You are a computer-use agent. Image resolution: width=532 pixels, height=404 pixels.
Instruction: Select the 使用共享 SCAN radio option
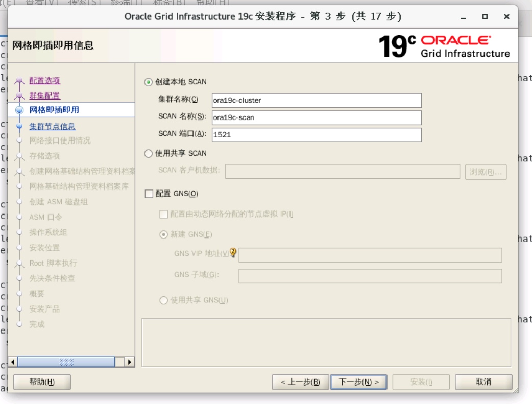pos(149,153)
